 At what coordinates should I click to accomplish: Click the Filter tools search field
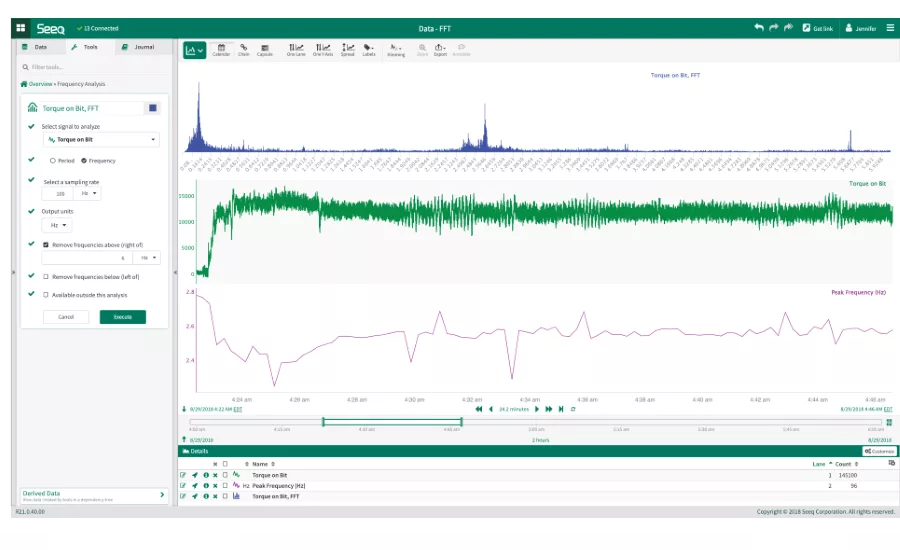pos(94,67)
